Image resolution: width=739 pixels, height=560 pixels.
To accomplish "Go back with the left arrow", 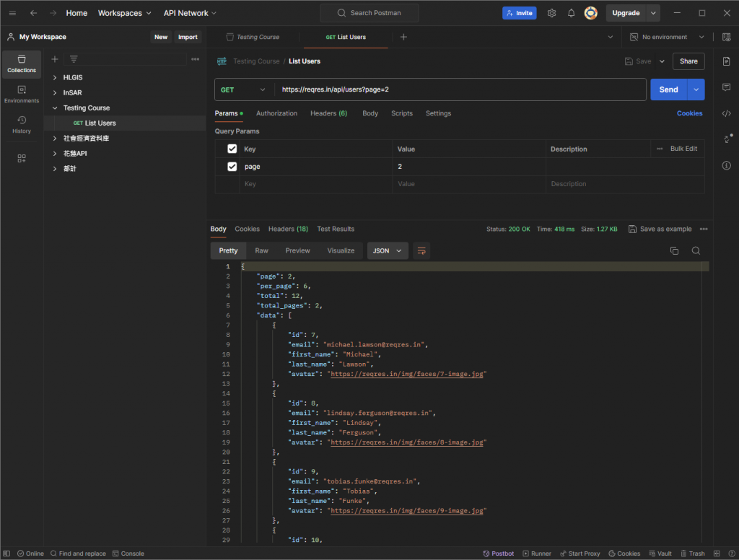I will pos(33,13).
